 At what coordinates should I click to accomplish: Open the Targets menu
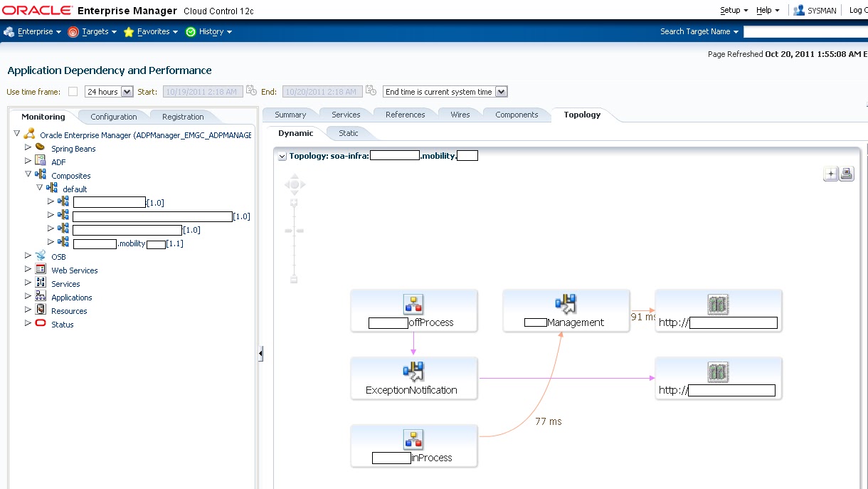[x=92, y=31]
